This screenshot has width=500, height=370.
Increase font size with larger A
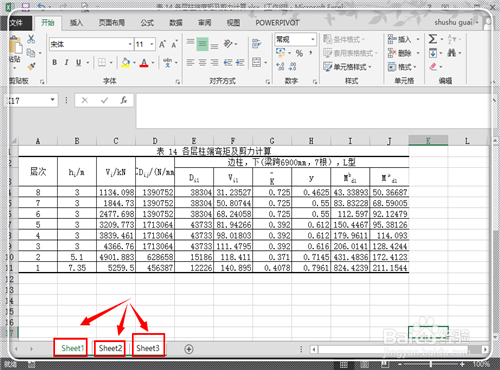click(x=162, y=44)
